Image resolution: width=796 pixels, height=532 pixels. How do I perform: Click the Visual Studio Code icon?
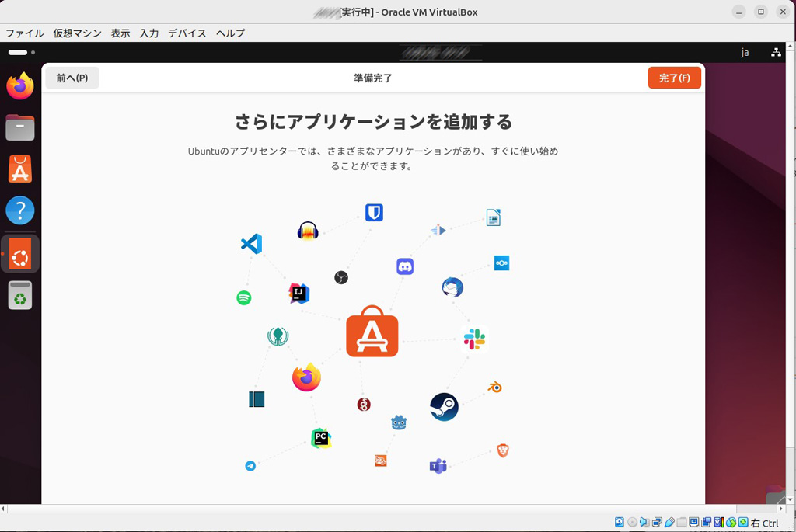point(251,244)
